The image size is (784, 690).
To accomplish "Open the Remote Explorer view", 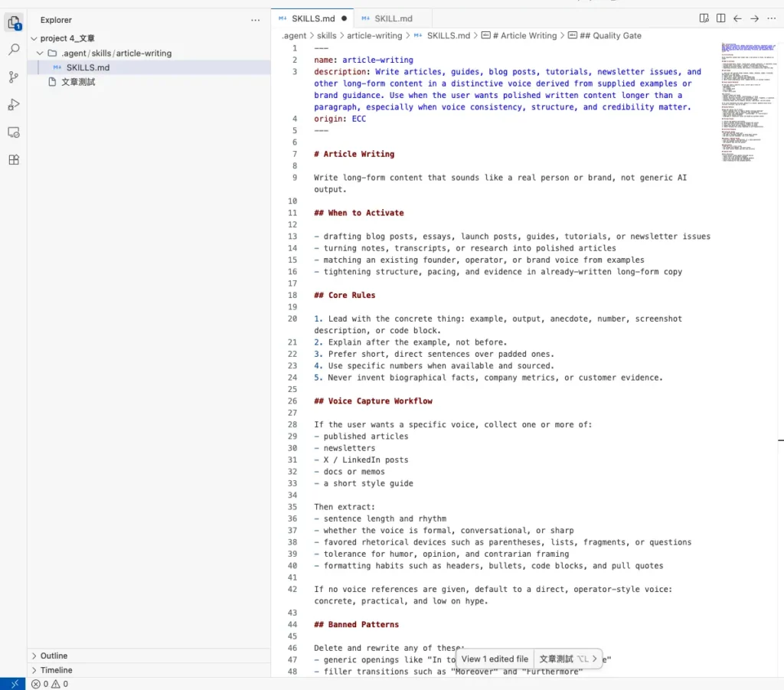I will coord(14,132).
